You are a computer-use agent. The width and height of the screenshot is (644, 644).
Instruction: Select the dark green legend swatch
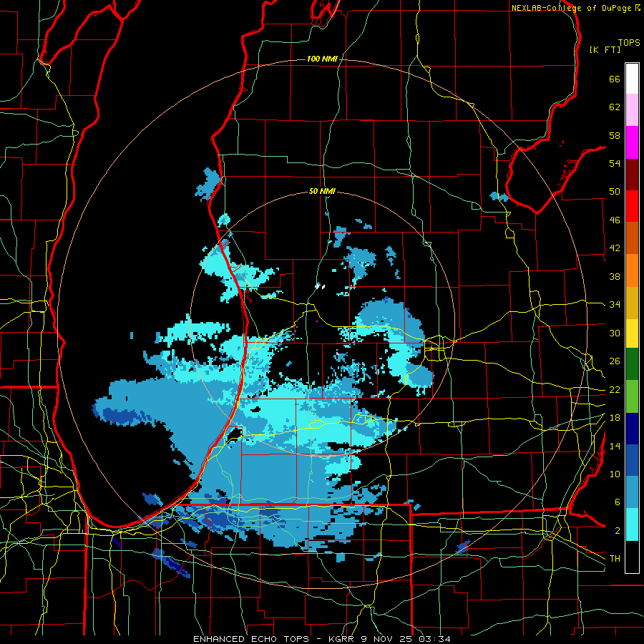pyautogui.click(x=632, y=364)
